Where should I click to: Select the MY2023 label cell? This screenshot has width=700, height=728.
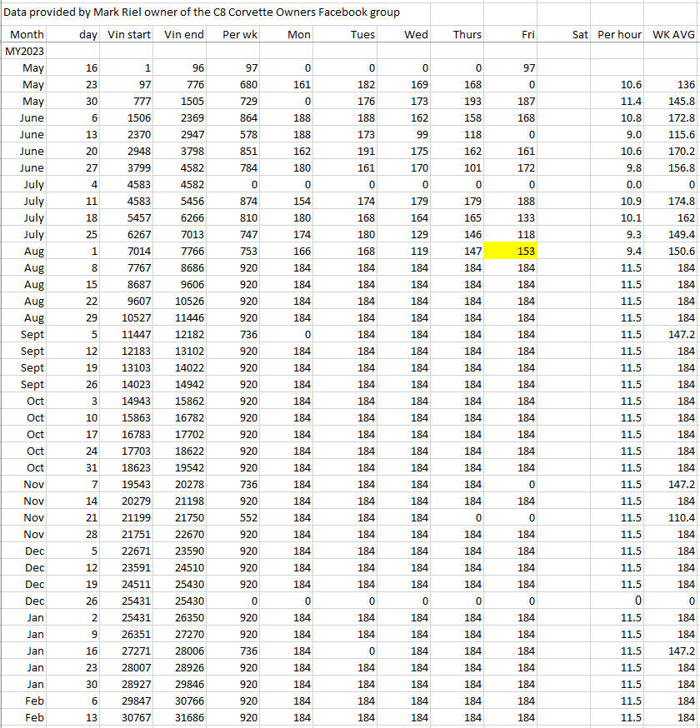click(x=25, y=51)
